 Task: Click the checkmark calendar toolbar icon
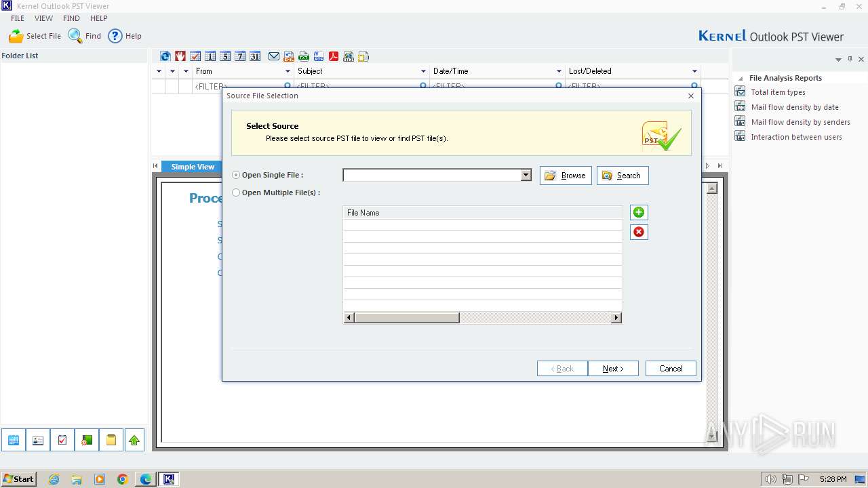(195, 56)
